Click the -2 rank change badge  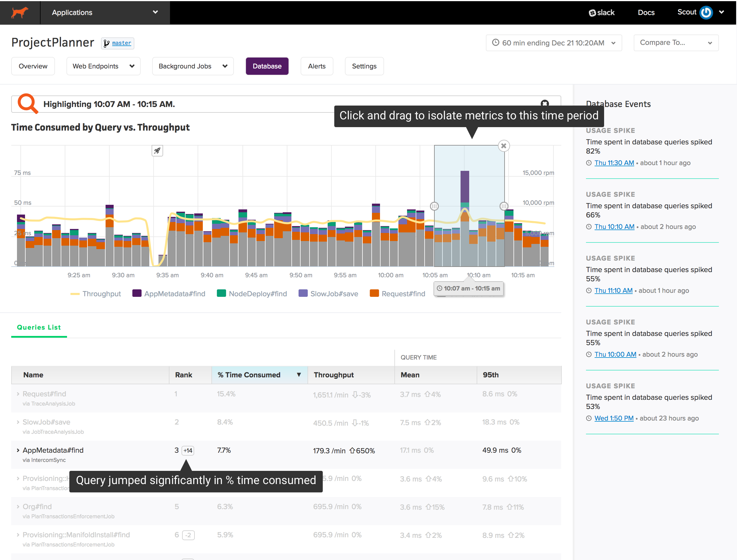188,535
